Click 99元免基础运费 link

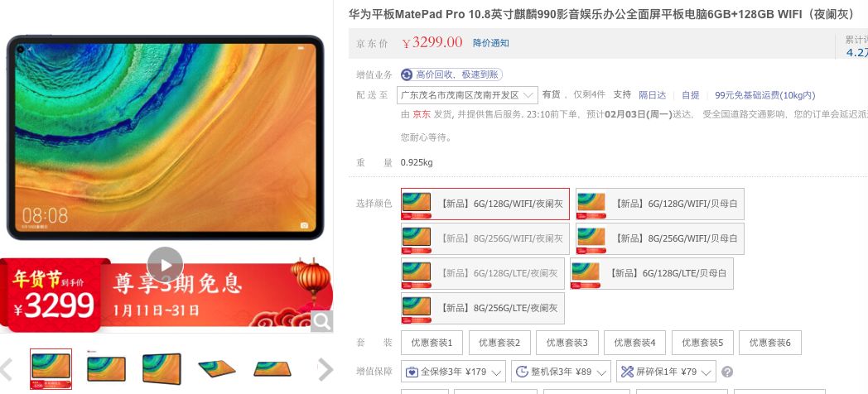point(765,95)
